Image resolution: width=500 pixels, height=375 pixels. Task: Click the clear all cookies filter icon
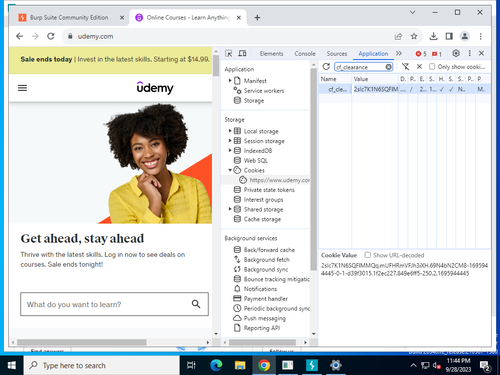[x=405, y=67]
